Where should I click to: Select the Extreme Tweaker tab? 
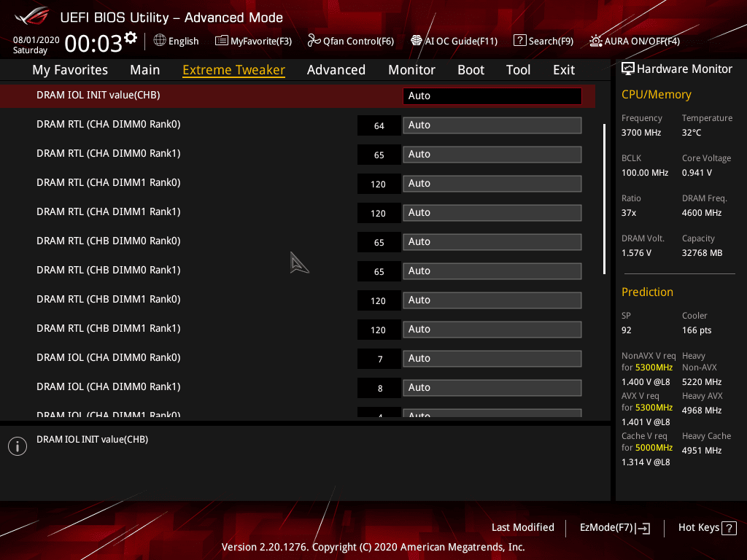point(234,70)
